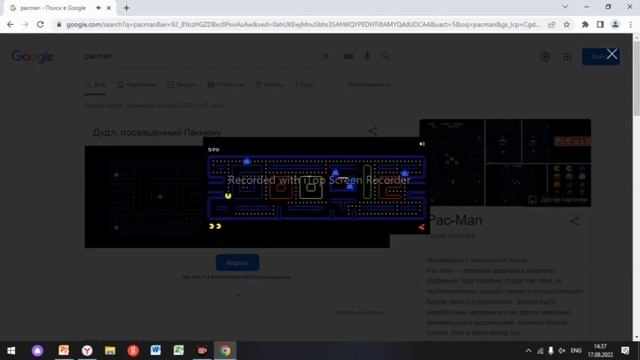The width and height of the screenshot is (640, 360).
Task: Click the Google search box with pacman
Action: [200, 56]
